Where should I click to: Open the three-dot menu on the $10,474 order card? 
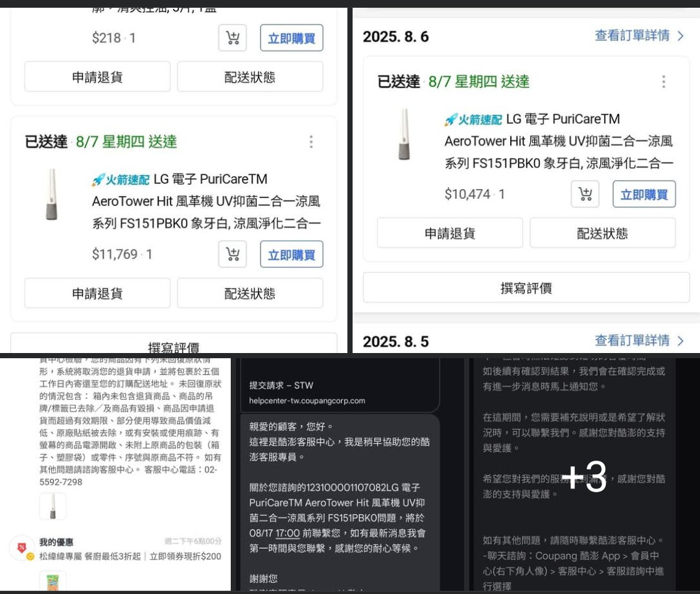click(x=664, y=82)
